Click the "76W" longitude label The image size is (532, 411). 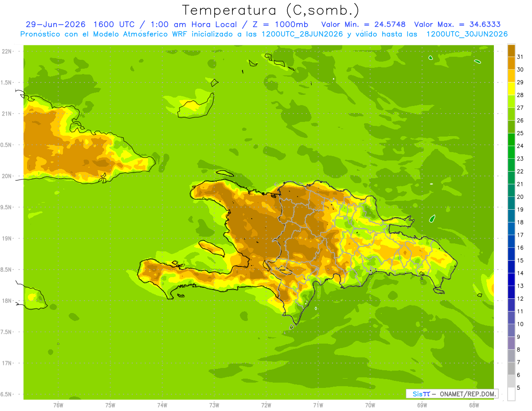tap(58, 405)
